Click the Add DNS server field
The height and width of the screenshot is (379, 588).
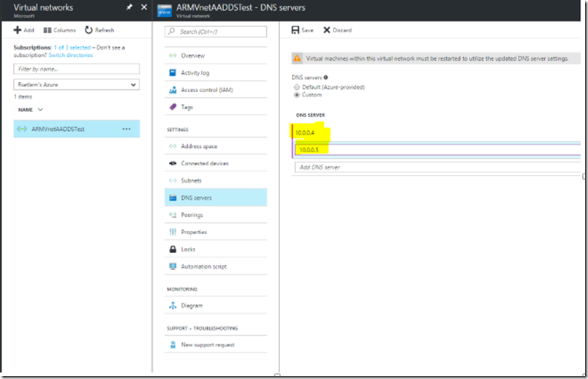(x=437, y=168)
